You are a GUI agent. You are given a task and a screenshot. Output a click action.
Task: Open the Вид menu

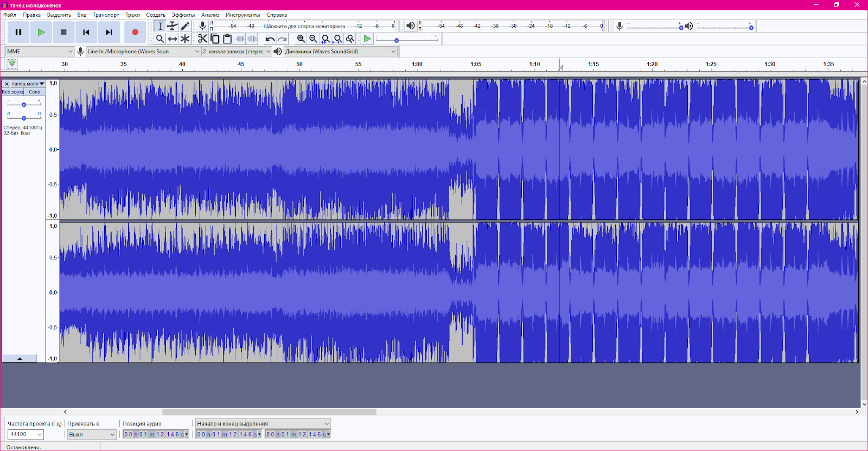click(x=82, y=15)
